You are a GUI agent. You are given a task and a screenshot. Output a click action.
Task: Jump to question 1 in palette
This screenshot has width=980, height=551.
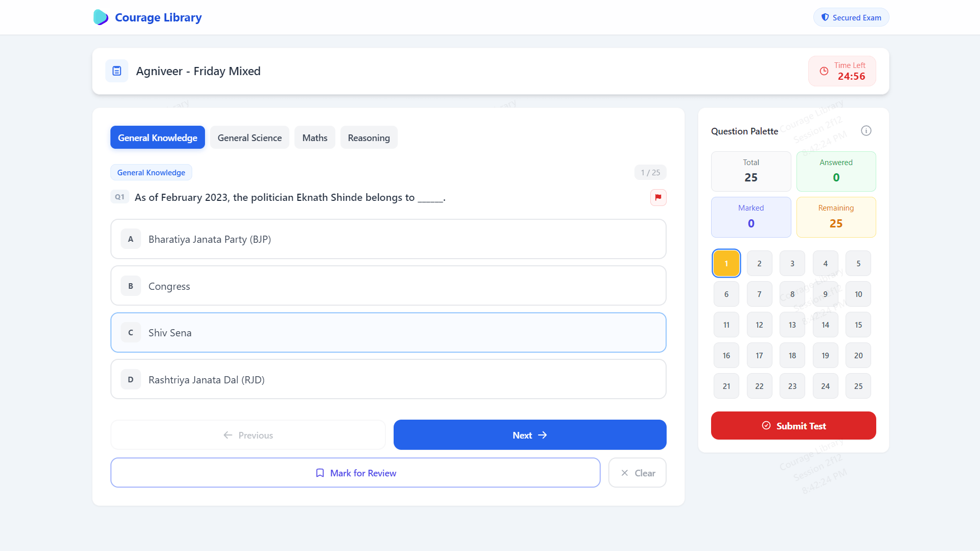click(x=726, y=264)
